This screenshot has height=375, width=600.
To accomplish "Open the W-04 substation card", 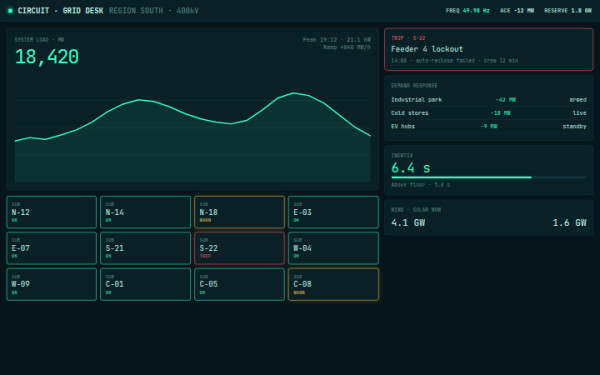I will pos(333,248).
